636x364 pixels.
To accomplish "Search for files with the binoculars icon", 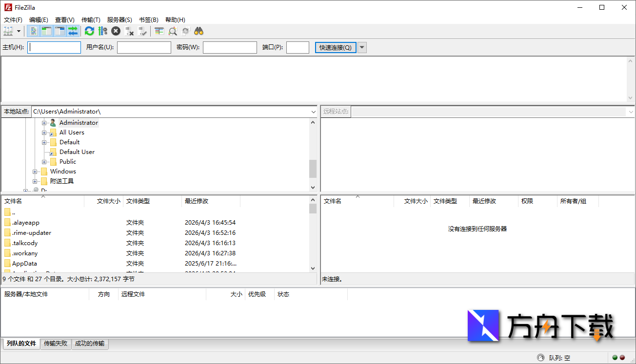I will (x=199, y=31).
